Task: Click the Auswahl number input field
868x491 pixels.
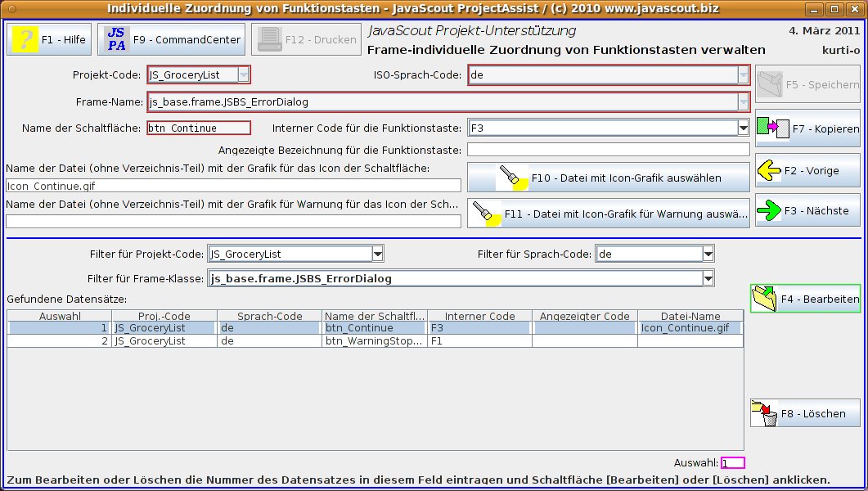Action: pyautogui.click(x=732, y=463)
